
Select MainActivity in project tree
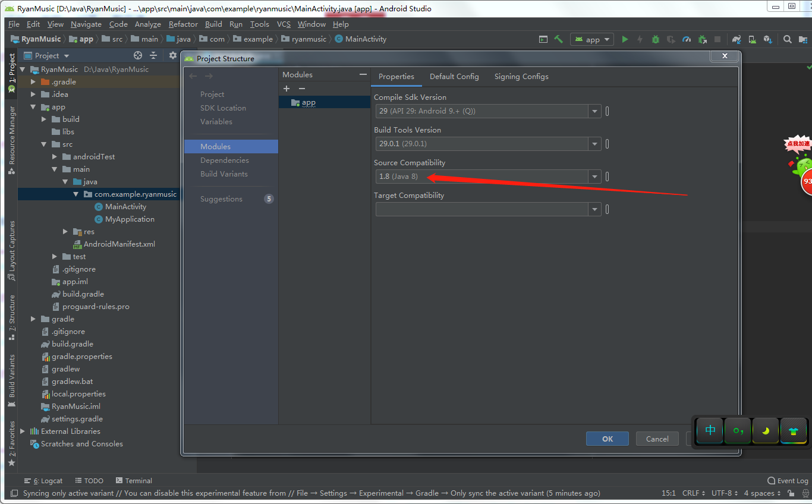(x=125, y=207)
